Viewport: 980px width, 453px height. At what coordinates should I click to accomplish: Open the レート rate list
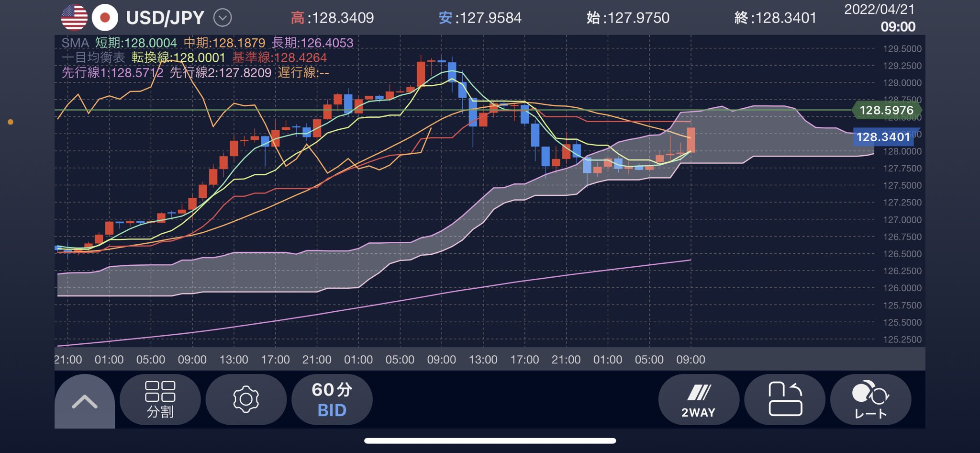(871, 399)
